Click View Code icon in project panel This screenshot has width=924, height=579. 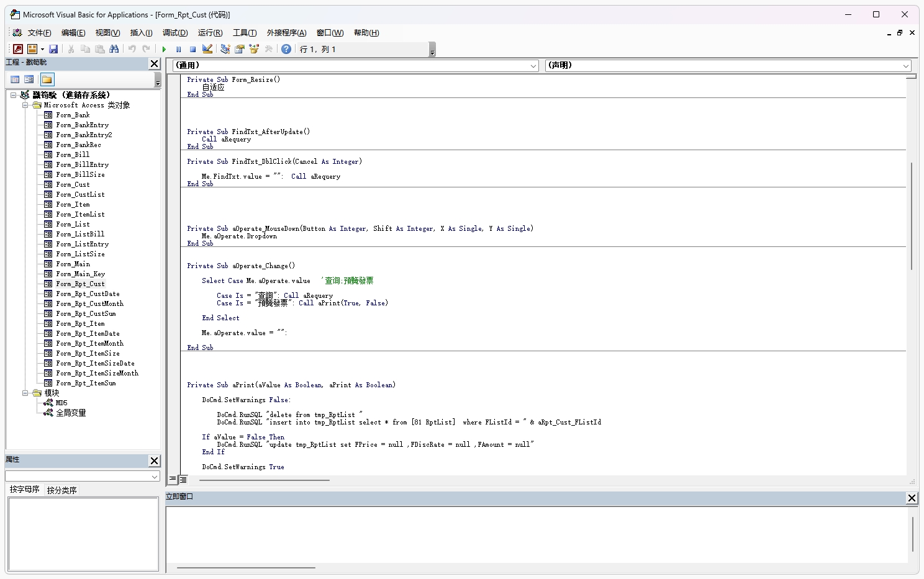[15, 79]
